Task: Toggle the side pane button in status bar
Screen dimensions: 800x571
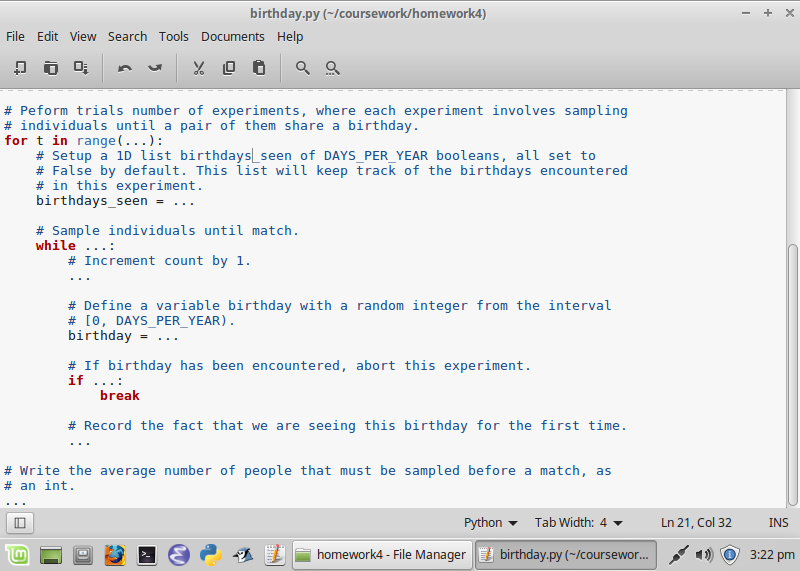Action: click(x=20, y=522)
